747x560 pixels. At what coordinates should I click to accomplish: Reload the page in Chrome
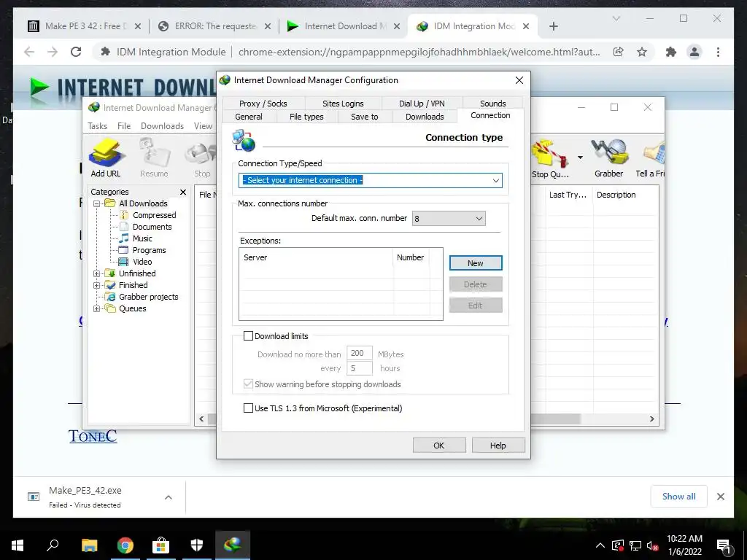pyautogui.click(x=76, y=52)
